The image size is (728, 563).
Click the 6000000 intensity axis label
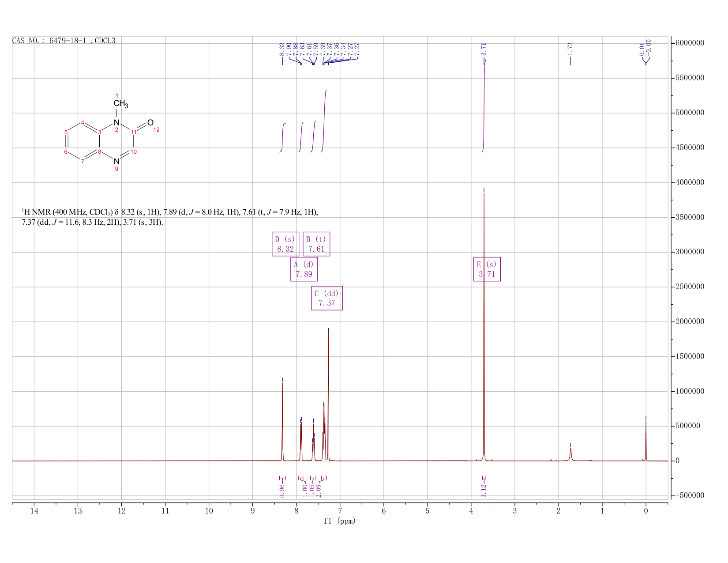(690, 43)
